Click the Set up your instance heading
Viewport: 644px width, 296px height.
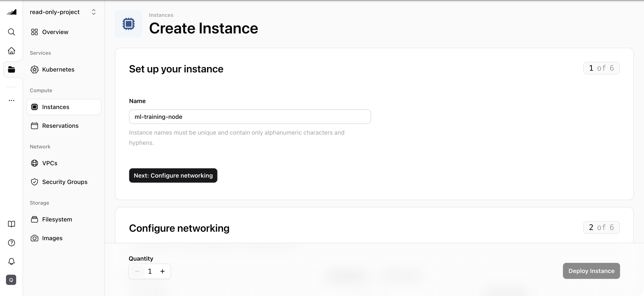(x=176, y=69)
